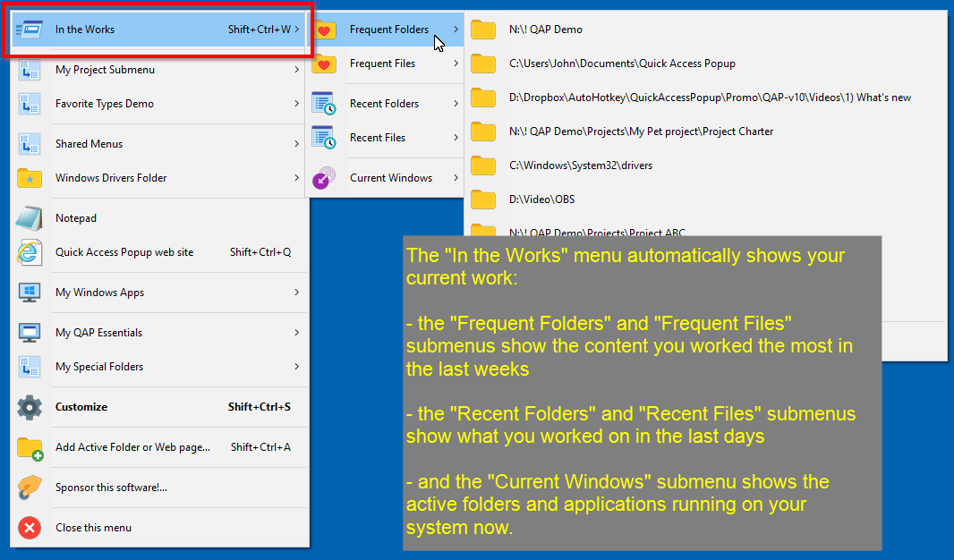954x560 pixels.
Task: Click the Current Windows purple icon
Action: point(324,178)
